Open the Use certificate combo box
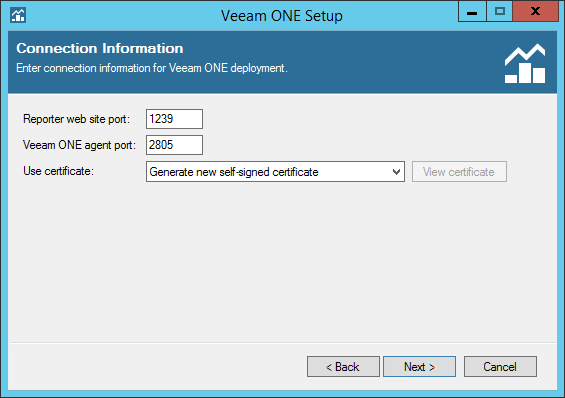This screenshot has height=398, width=565. (275, 172)
